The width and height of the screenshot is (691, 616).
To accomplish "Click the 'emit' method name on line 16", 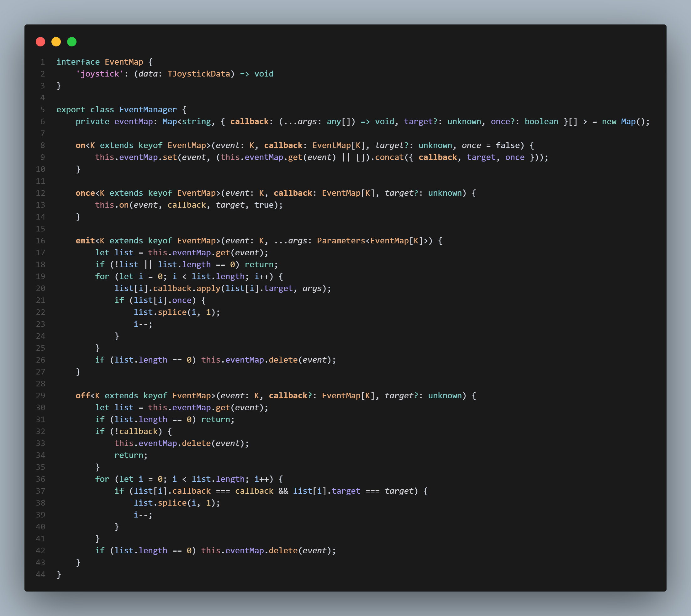I will point(85,241).
